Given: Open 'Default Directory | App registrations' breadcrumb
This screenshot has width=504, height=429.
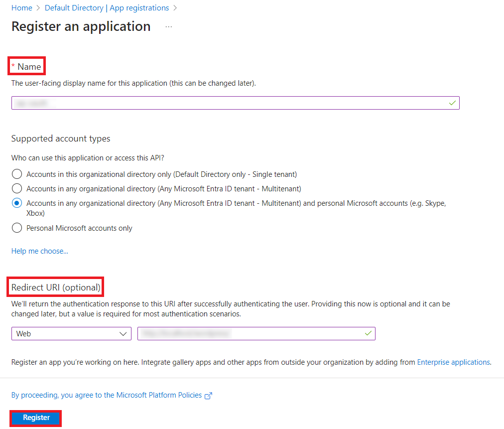Looking at the screenshot, I should [107, 7].
